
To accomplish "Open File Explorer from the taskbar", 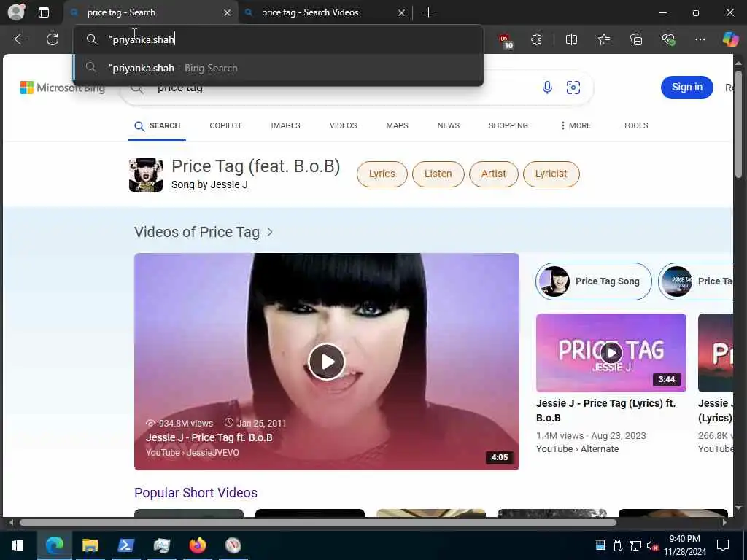I will point(90,545).
